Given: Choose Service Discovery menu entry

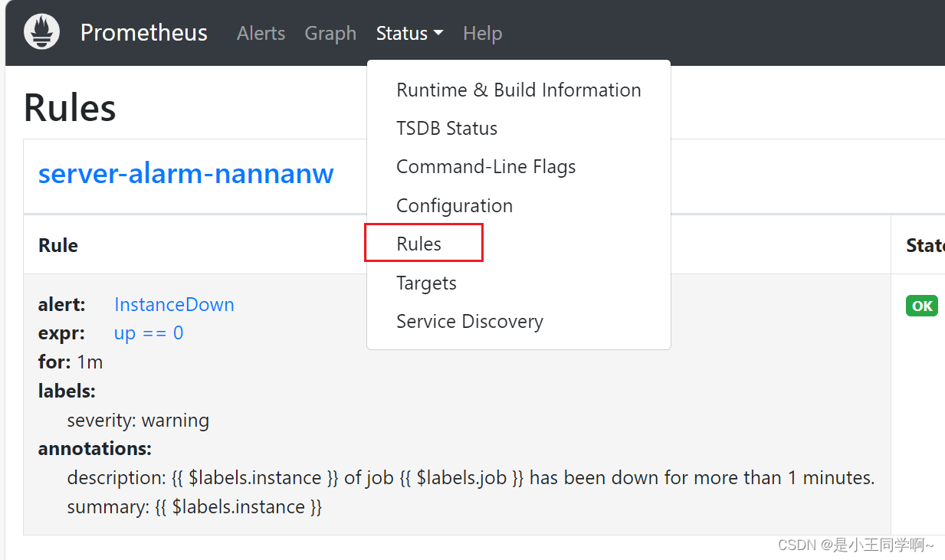Looking at the screenshot, I should pyautogui.click(x=518, y=321).
